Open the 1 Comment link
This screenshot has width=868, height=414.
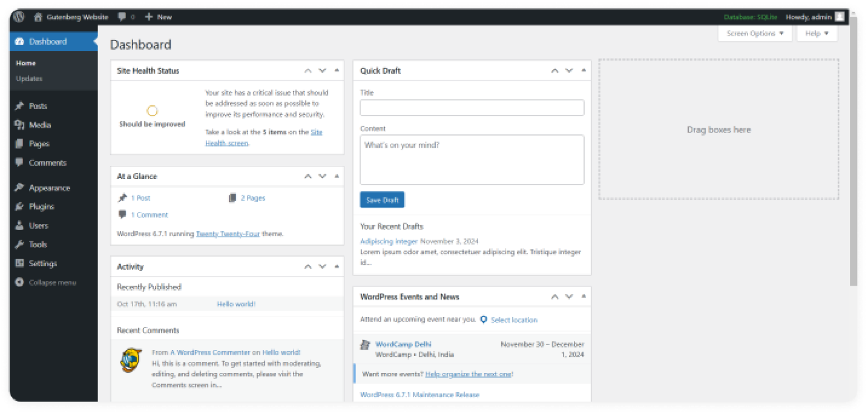point(150,215)
